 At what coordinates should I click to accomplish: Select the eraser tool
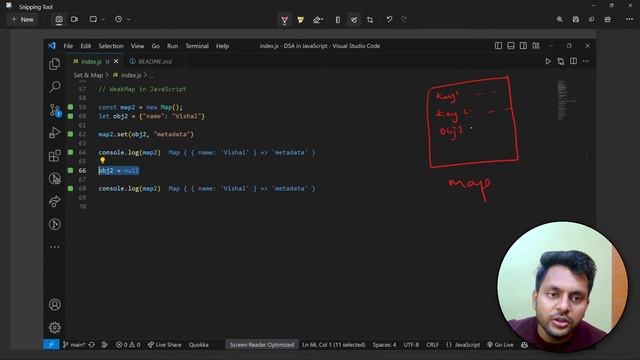[x=318, y=20]
